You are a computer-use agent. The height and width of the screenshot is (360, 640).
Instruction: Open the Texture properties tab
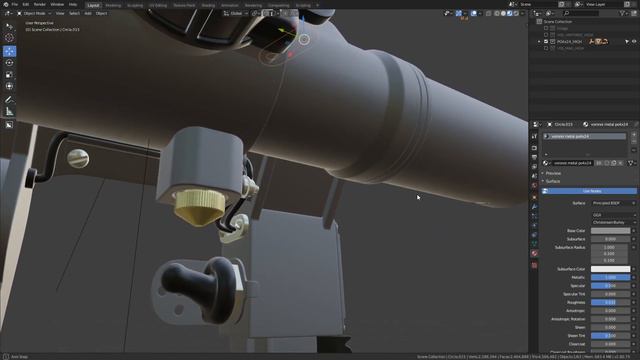click(x=534, y=265)
